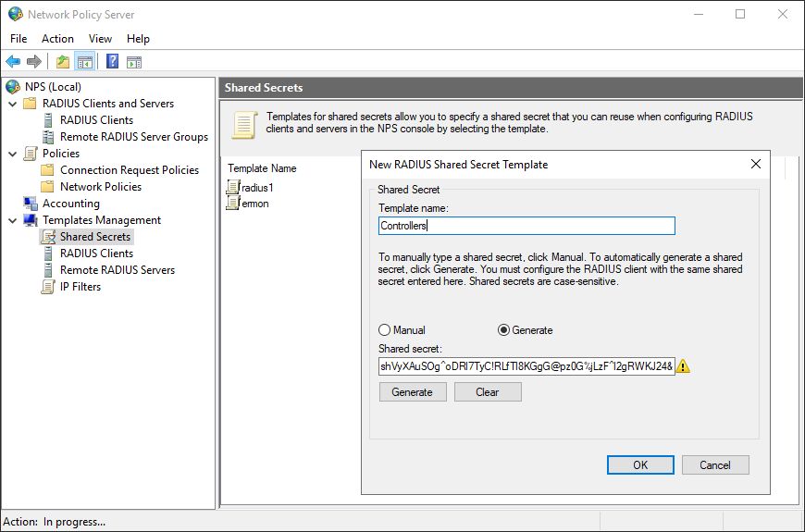The width and height of the screenshot is (805, 532).
Task: Select Remote RADIUS Server Groups in tree
Action: (x=134, y=137)
